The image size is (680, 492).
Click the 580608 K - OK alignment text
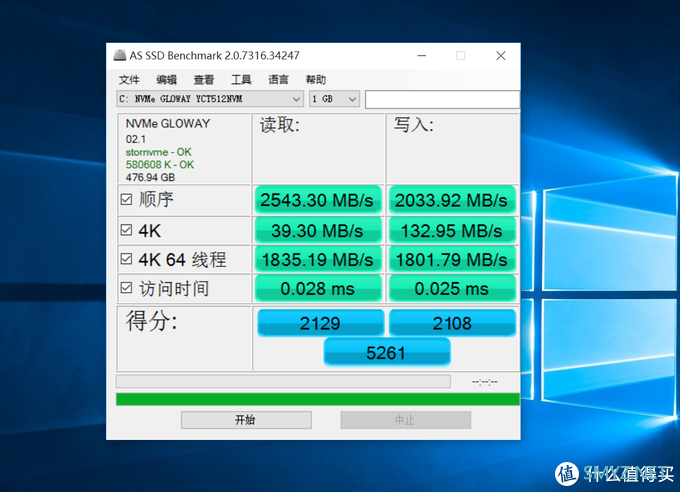click(160, 165)
